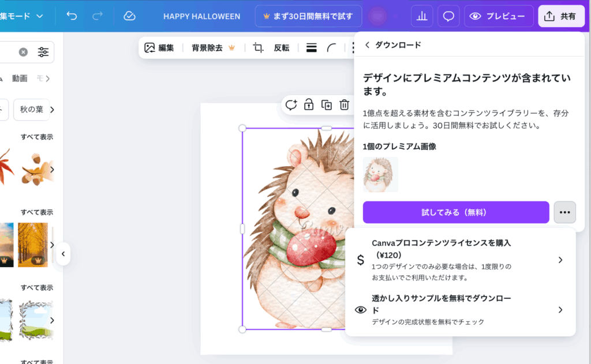This screenshot has width=591, height=364.
Task: Clear the search field with X button
Action: [x=23, y=52]
